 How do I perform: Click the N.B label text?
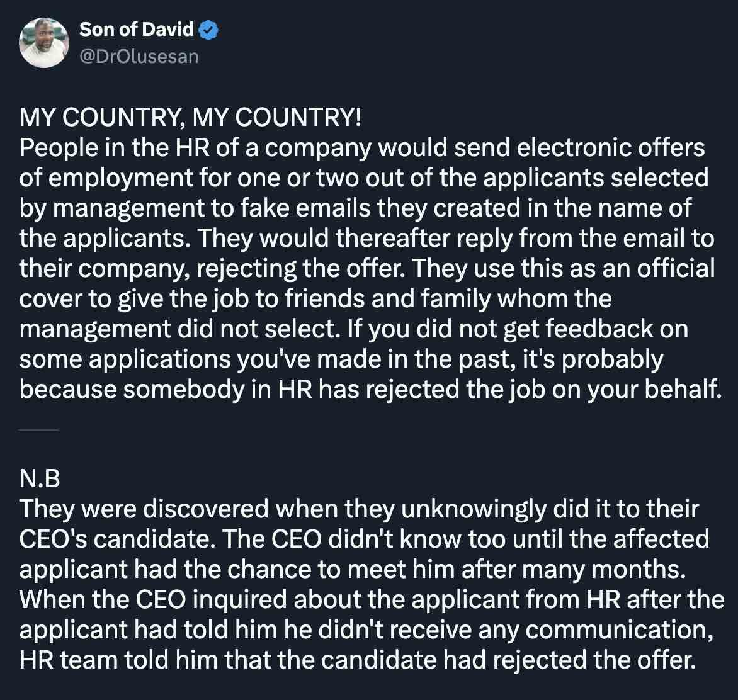[x=40, y=480]
